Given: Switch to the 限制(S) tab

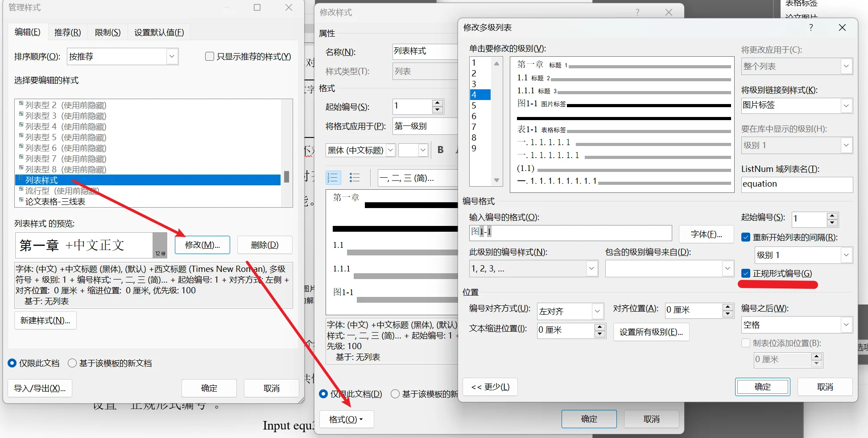Looking at the screenshot, I should pyautogui.click(x=107, y=32).
